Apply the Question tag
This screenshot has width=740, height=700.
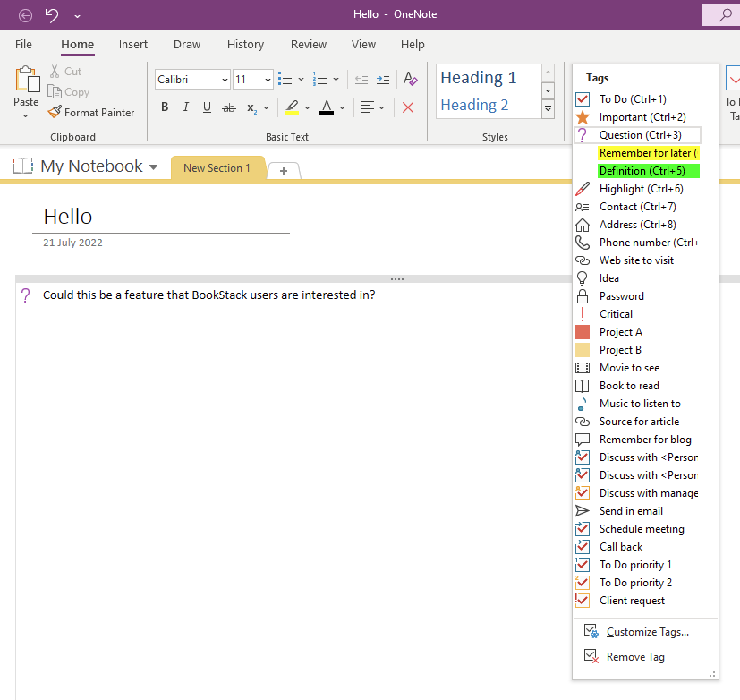point(638,135)
